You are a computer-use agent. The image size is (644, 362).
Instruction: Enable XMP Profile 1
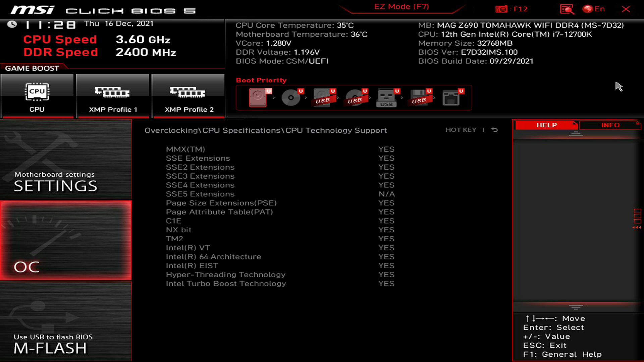113,96
